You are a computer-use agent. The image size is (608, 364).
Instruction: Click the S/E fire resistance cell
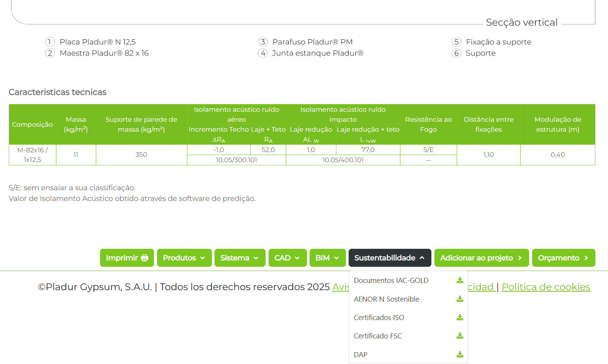point(428,150)
